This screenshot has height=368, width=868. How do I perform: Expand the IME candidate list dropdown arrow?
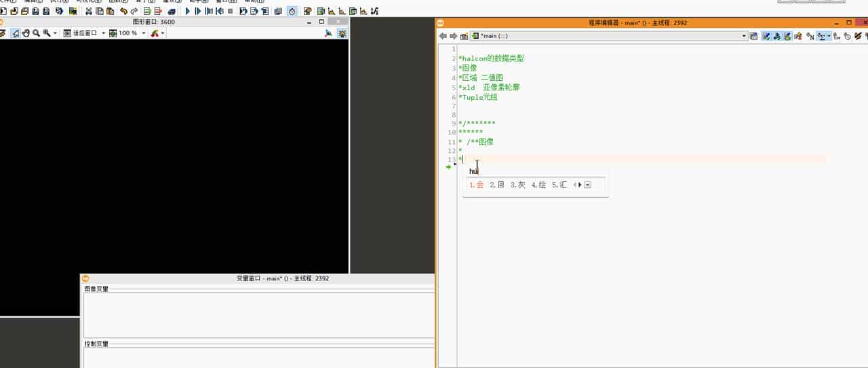click(587, 185)
